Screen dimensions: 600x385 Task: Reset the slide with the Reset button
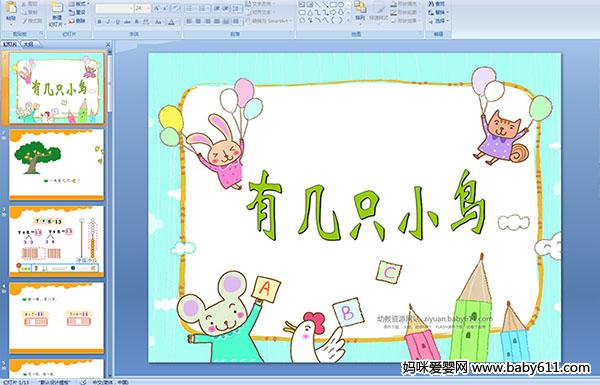77,12
